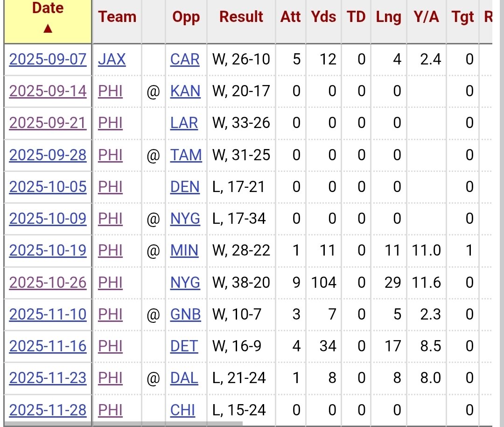The height and width of the screenshot is (427, 504).
Task: Open the MIN opponent link
Action: 184,250
